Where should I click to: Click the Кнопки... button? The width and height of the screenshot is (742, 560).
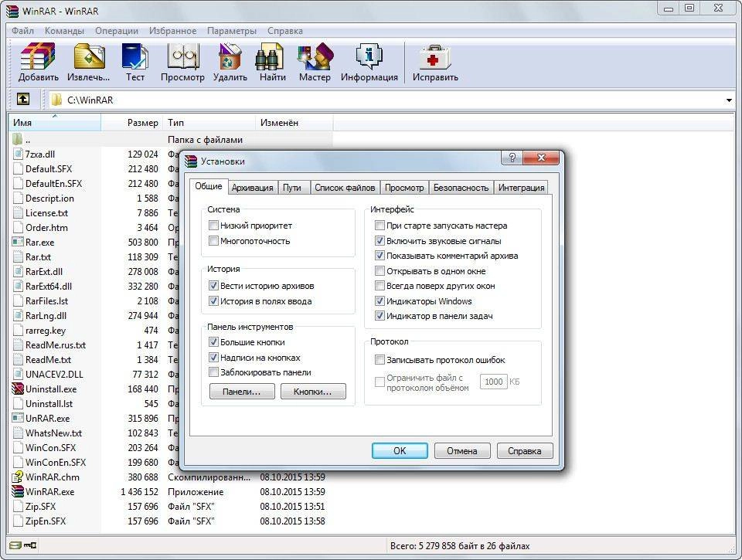click(313, 392)
